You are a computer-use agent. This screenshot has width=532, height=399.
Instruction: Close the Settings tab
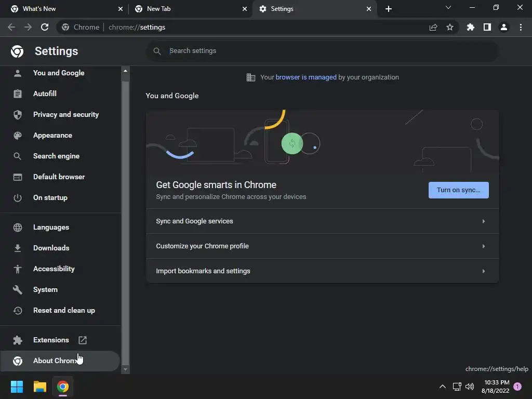369,9
